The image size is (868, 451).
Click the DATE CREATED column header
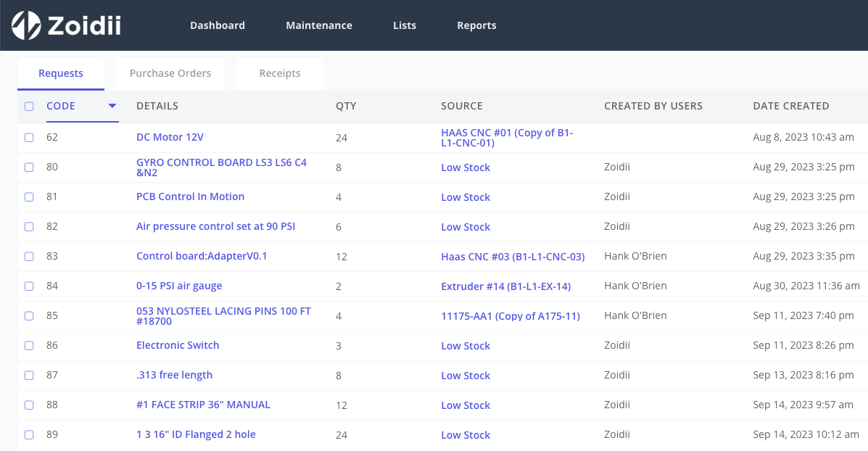[791, 107]
